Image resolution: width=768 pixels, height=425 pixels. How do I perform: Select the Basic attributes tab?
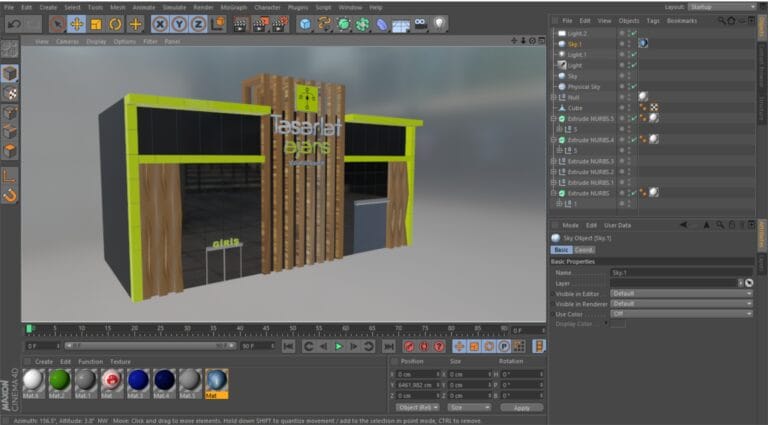(x=561, y=250)
